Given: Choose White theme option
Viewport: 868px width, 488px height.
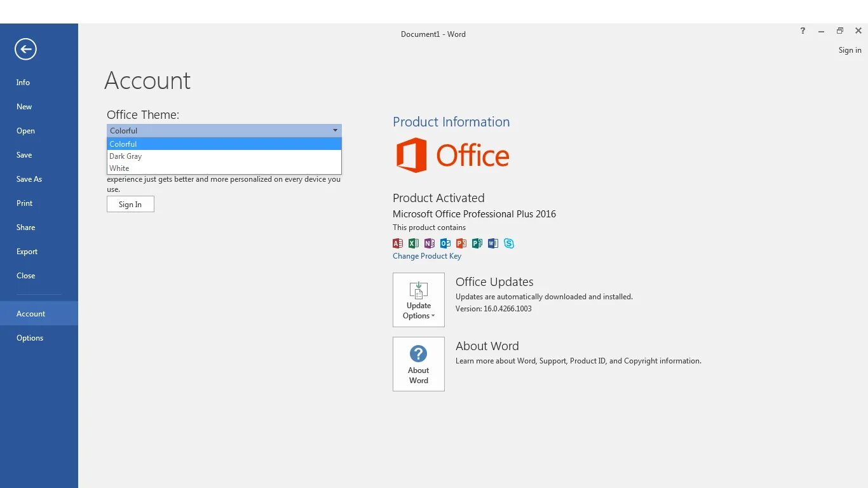Looking at the screenshot, I should pos(224,168).
